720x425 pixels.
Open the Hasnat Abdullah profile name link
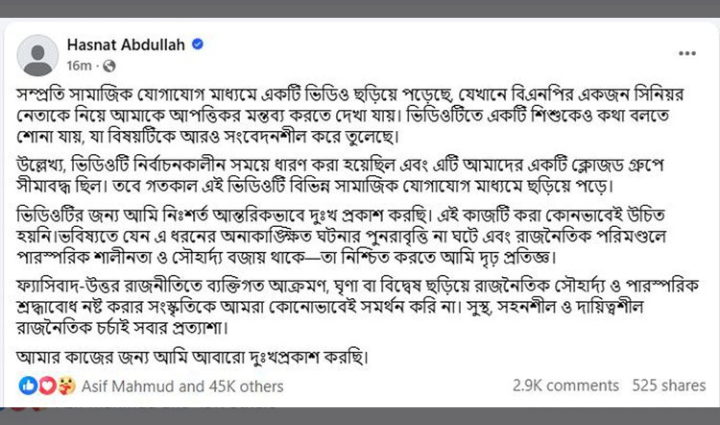(x=124, y=45)
